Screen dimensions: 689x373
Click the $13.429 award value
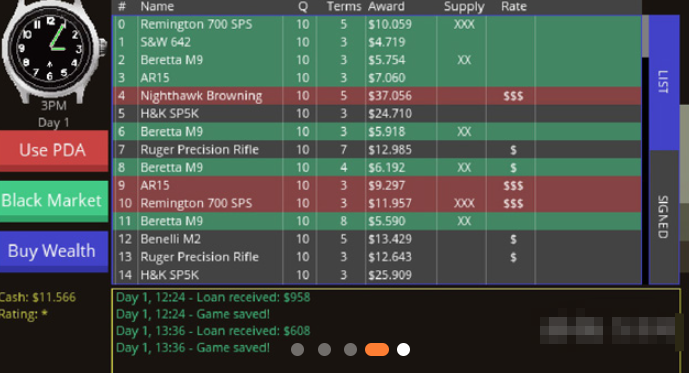390,239
